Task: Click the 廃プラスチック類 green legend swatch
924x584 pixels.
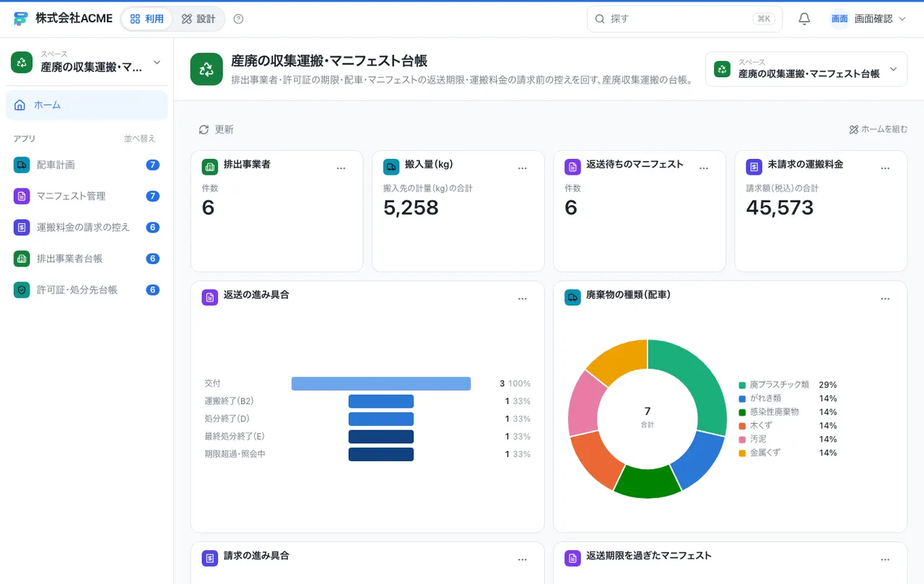Action: tap(742, 385)
